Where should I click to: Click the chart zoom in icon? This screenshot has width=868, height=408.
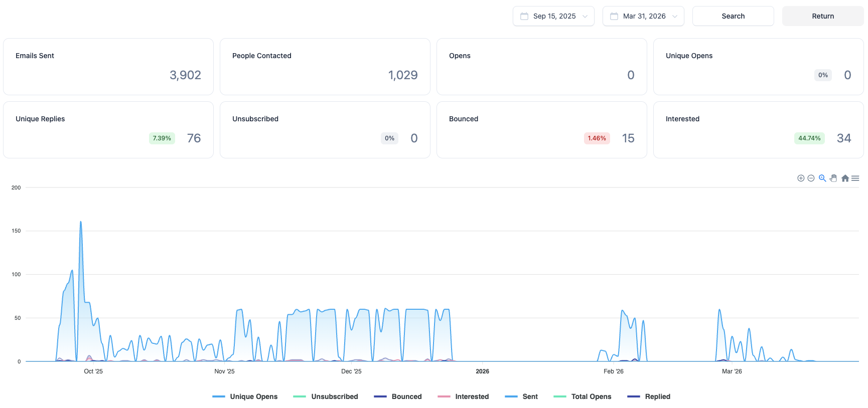801,178
